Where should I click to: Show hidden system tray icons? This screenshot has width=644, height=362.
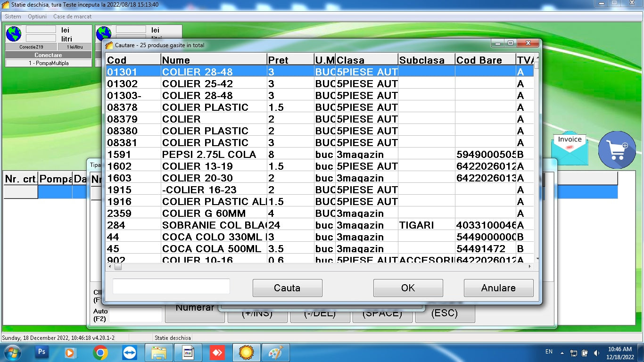coord(562,352)
